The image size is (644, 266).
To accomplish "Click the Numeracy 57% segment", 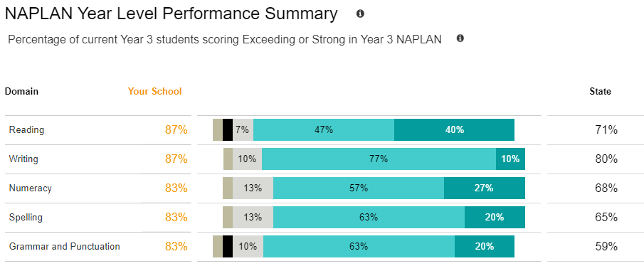I will tap(359, 188).
